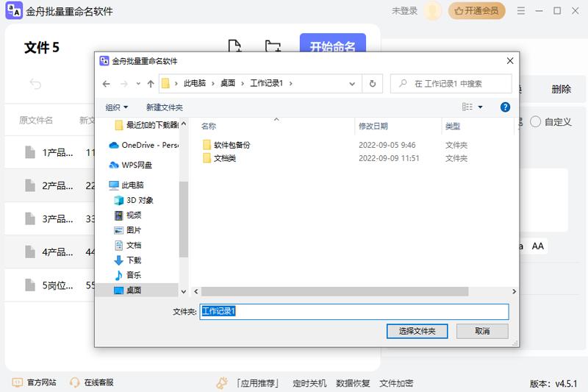Sort by the 修改日期 column header
Image resolution: width=588 pixels, height=392 pixels.
(x=373, y=126)
